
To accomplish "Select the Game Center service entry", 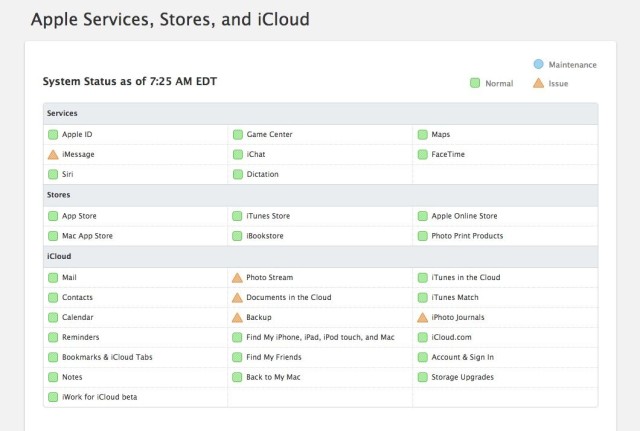I will point(269,134).
